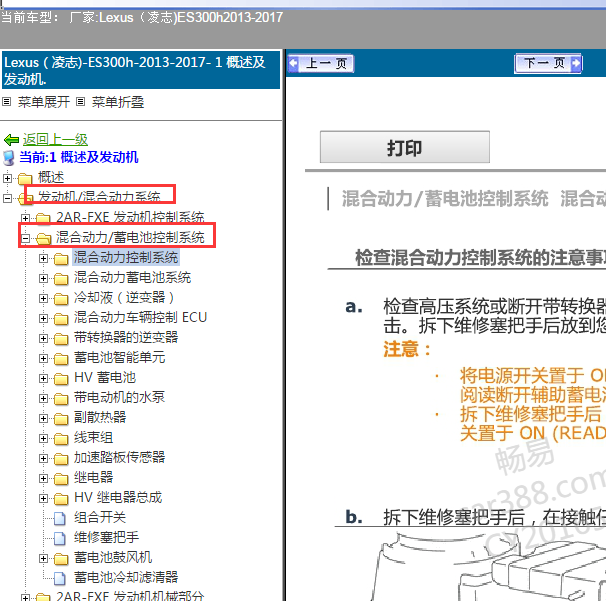Click the folder icon of HV 继电器总成
606x601 pixels.
click(x=61, y=499)
